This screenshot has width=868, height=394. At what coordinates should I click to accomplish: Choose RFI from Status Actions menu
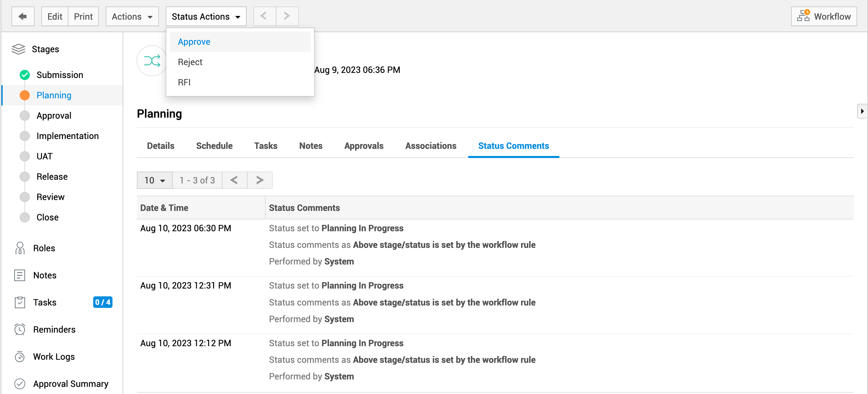240,82
